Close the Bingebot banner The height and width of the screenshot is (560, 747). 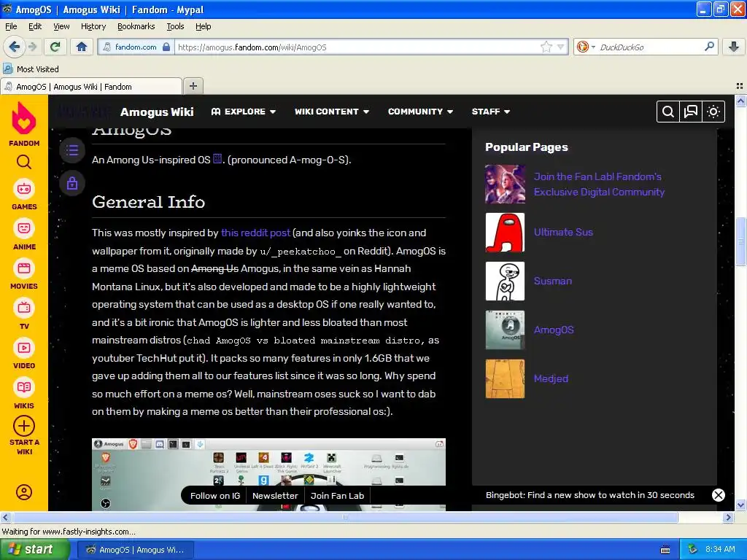point(718,495)
